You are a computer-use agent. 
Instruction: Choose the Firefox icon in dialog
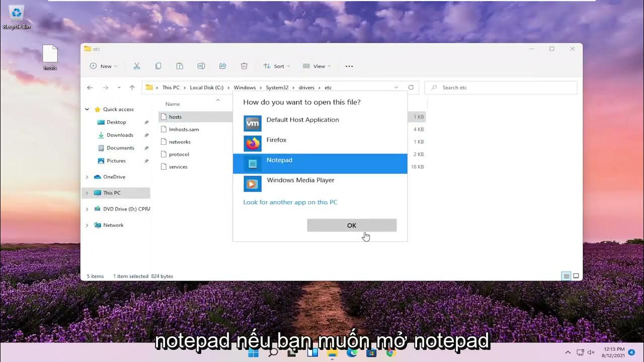click(x=253, y=143)
